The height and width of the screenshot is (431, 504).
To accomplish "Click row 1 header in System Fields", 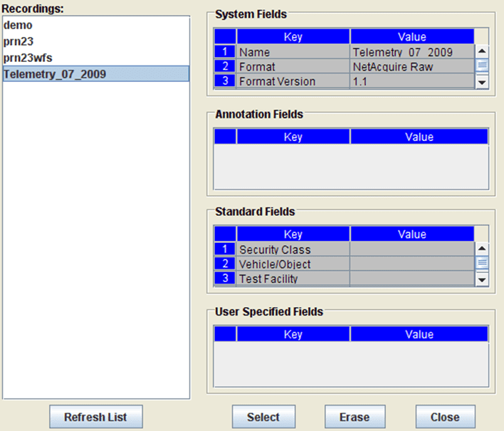I will 225,52.
